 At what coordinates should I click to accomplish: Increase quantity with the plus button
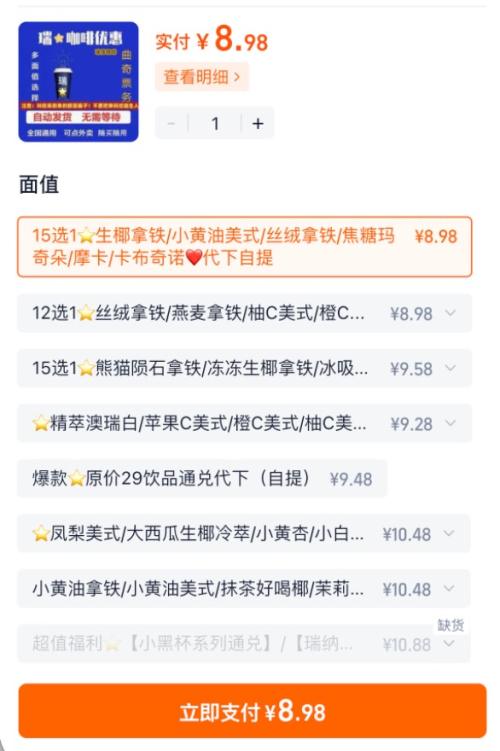coord(258,124)
